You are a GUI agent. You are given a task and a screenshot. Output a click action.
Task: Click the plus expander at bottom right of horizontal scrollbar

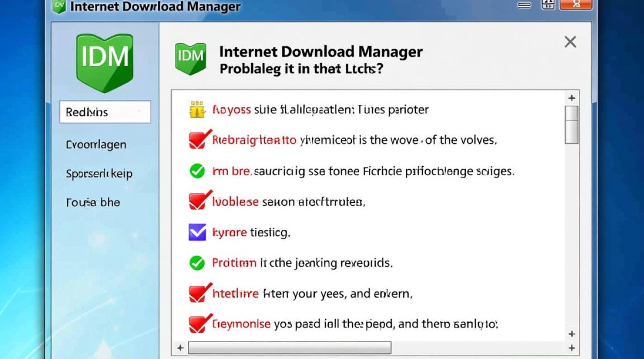pyautogui.click(x=571, y=348)
